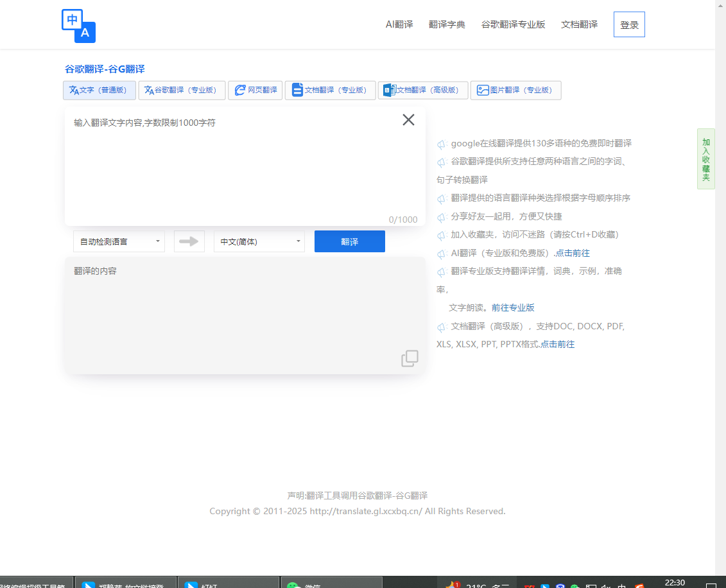Open the 文档翻译（高级版）tab
Image resolution: width=726 pixels, height=588 pixels.
pos(423,91)
